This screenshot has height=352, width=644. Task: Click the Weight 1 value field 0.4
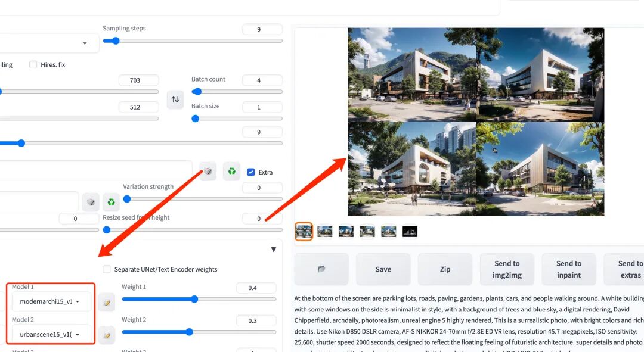pos(256,288)
